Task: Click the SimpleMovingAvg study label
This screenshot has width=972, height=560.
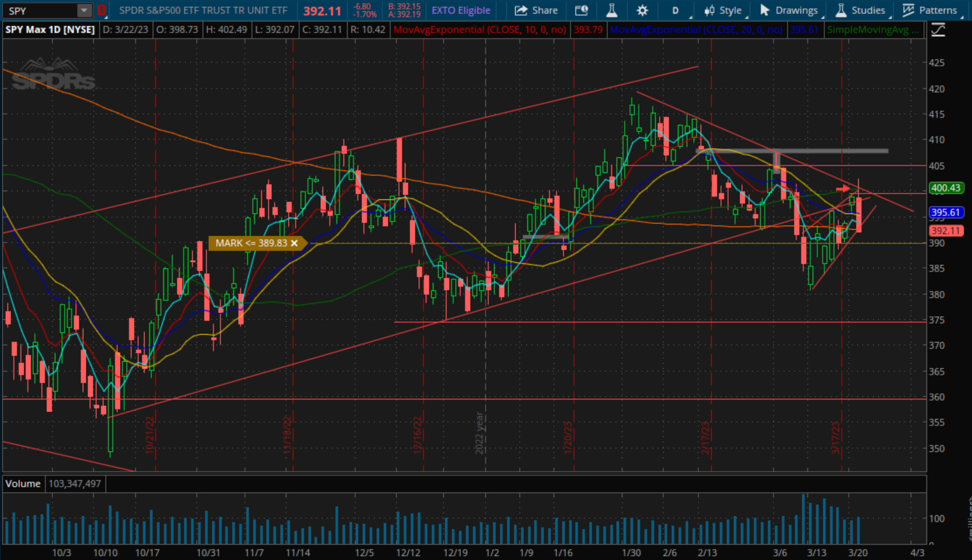Action: 873,30
